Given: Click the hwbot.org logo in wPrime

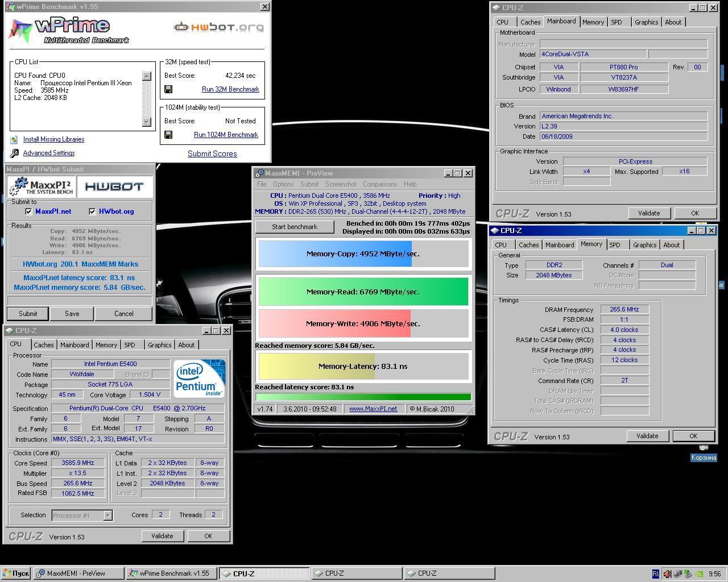Looking at the screenshot, I should coord(219,27).
